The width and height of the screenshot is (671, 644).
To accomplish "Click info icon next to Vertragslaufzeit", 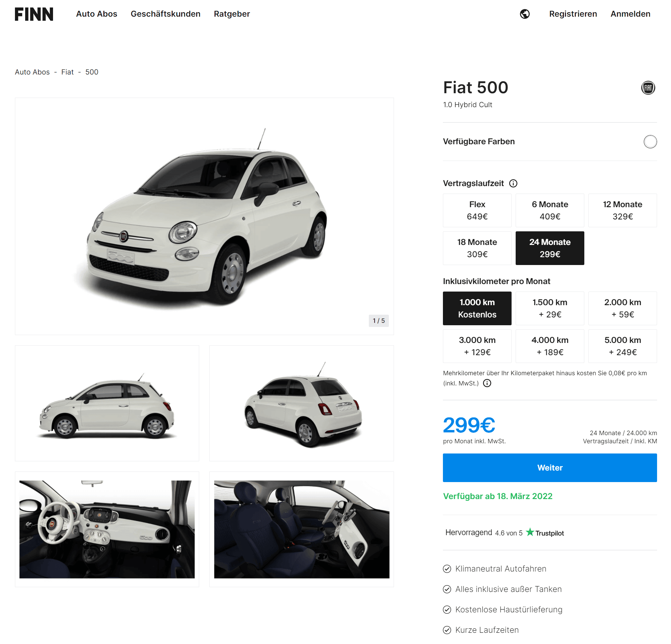I will tap(513, 183).
